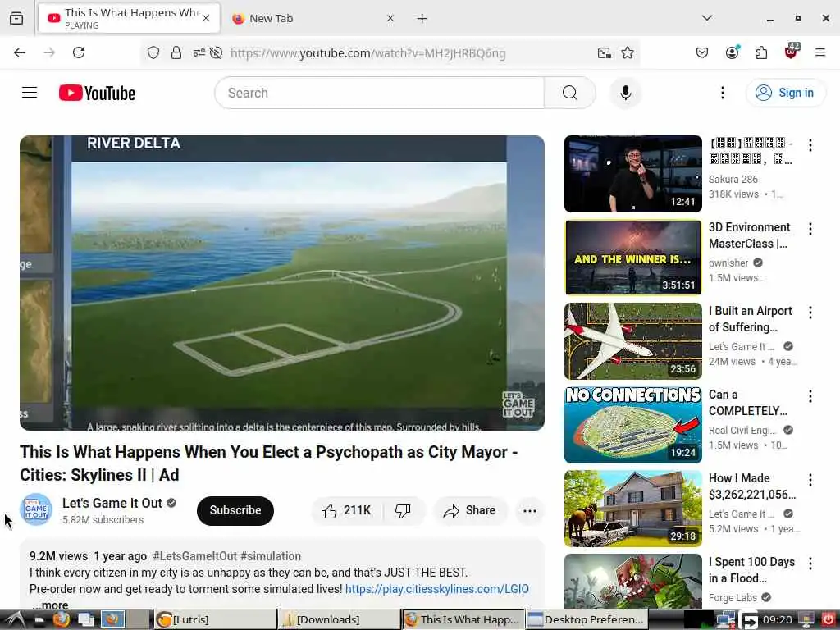840x630 pixels.
Task: Open the Firefox View icon
Action: click(16, 18)
